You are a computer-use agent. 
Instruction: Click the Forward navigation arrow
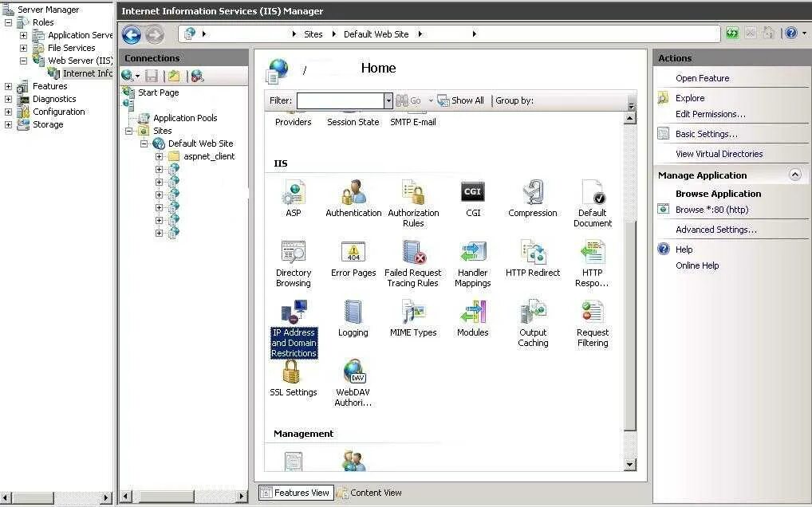click(154, 34)
